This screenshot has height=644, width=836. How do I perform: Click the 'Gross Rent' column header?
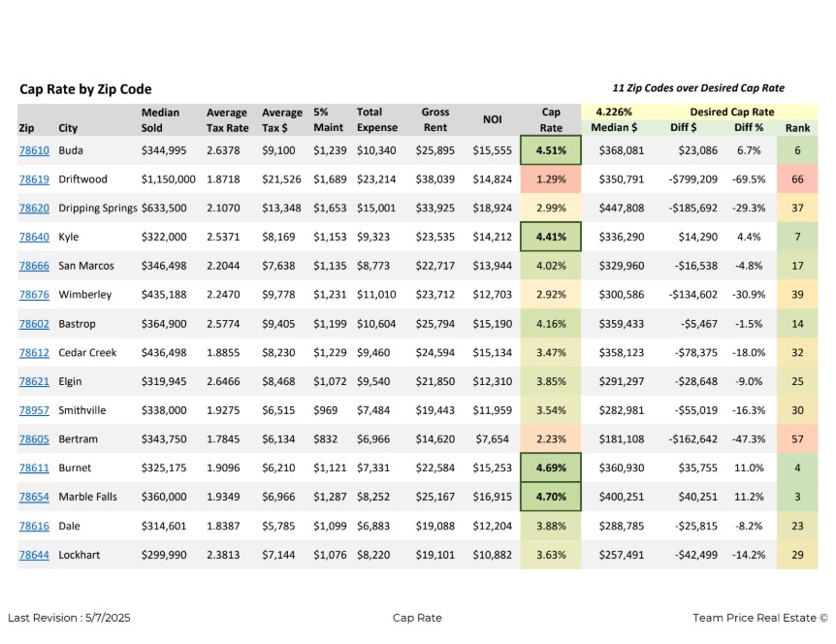click(x=435, y=119)
